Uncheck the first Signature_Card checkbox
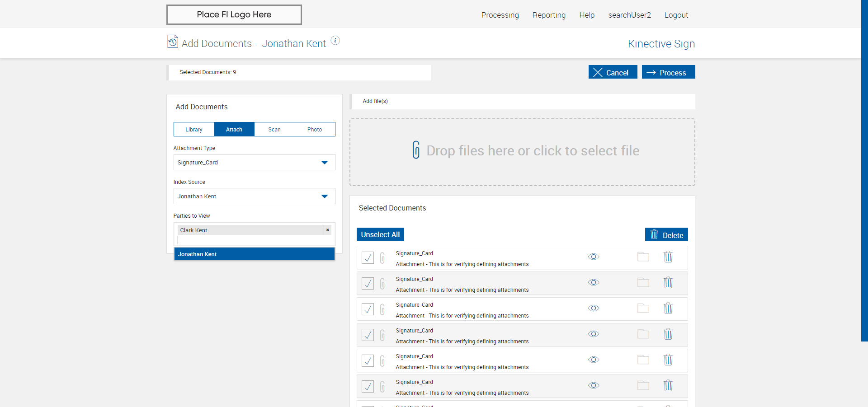Image resolution: width=868 pixels, height=407 pixels. pyautogui.click(x=368, y=257)
